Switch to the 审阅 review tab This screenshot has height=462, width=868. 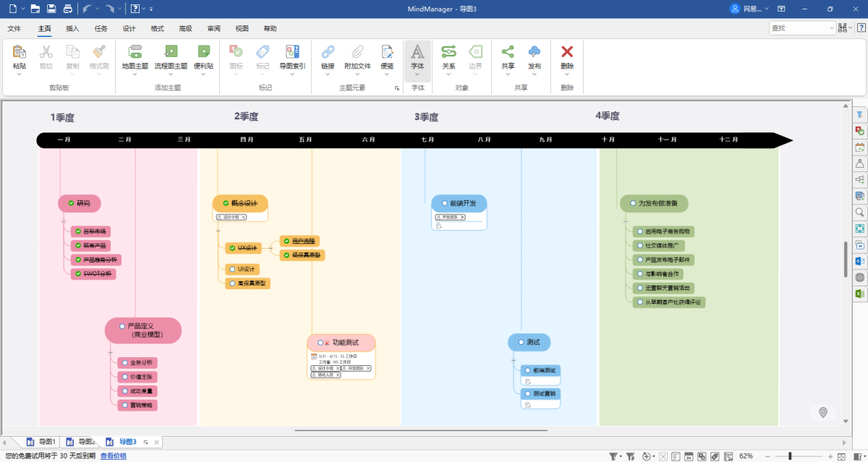tap(213, 29)
